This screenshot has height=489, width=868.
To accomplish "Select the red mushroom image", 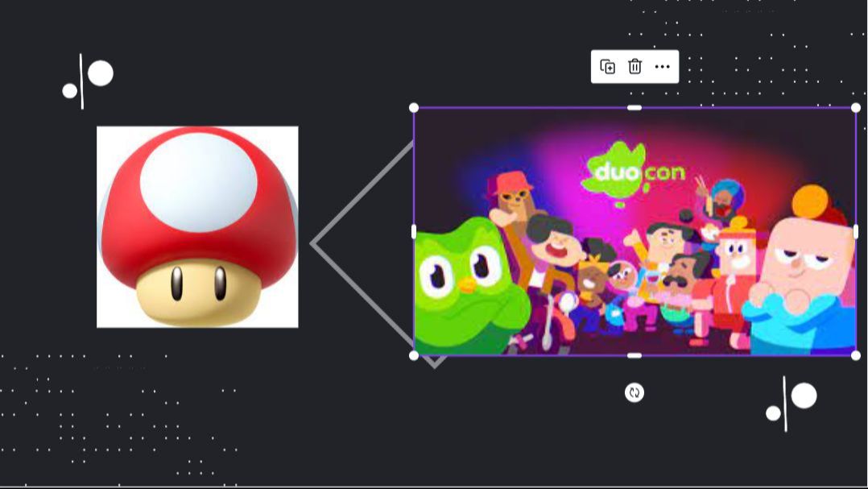I will (x=197, y=227).
